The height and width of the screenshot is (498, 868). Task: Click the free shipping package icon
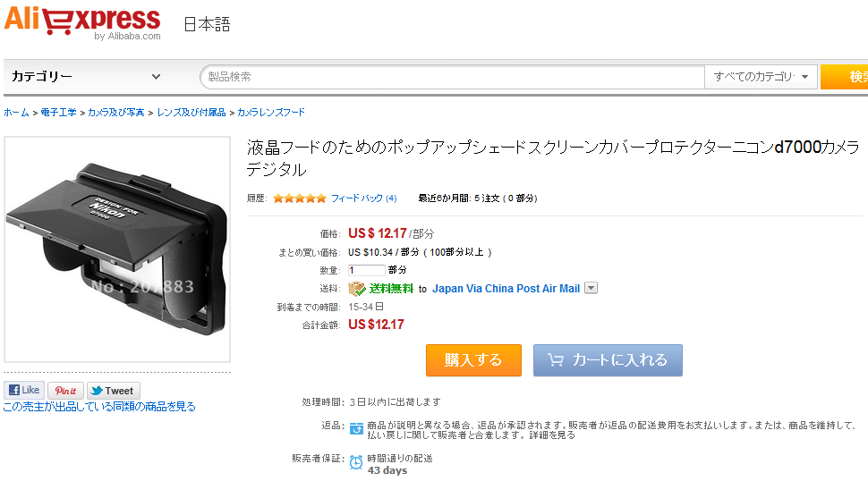[357, 289]
